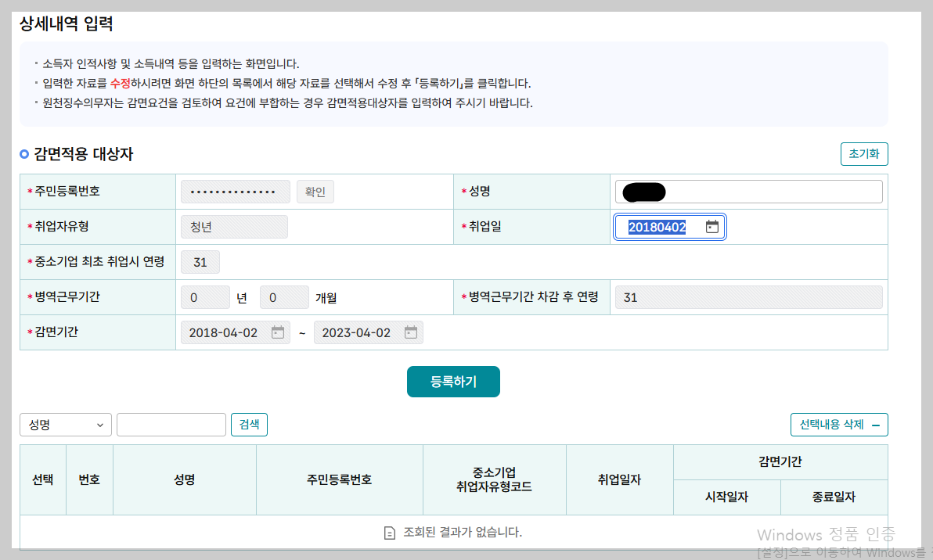Screen dimensions: 933x560
Task: Click the 병역근무기간 months field
Action: [284, 296]
